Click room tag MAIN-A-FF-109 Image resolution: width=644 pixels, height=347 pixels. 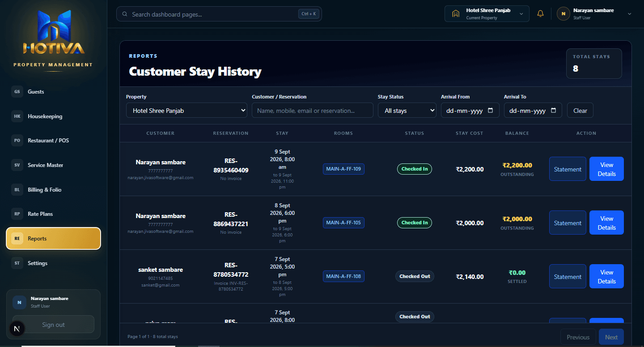343,169
